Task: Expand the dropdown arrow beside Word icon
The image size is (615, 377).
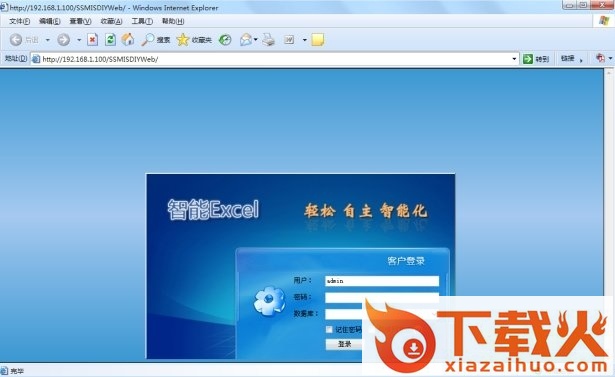Action: pyautogui.click(x=304, y=40)
